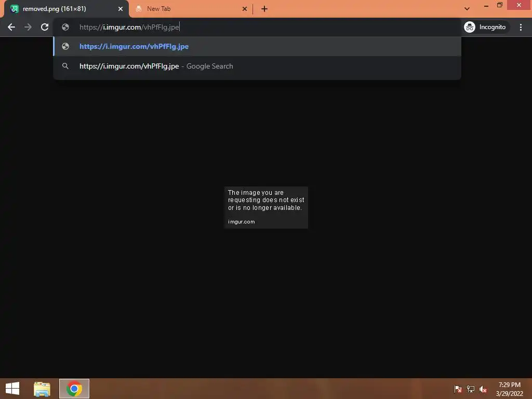Screen dimensions: 532x399
Task: Go back to the previous page
Action: pyautogui.click(x=11, y=27)
